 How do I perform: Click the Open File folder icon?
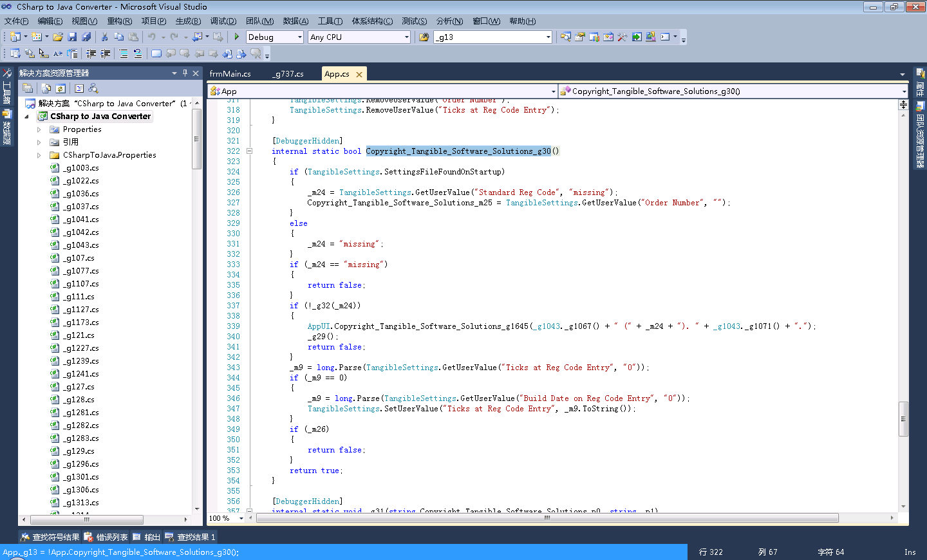click(x=58, y=37)
